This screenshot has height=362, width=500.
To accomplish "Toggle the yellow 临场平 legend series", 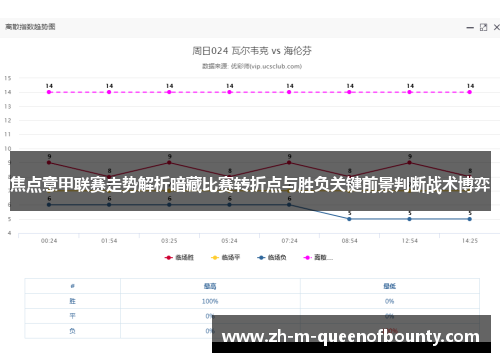I will (x=226, y=257).
